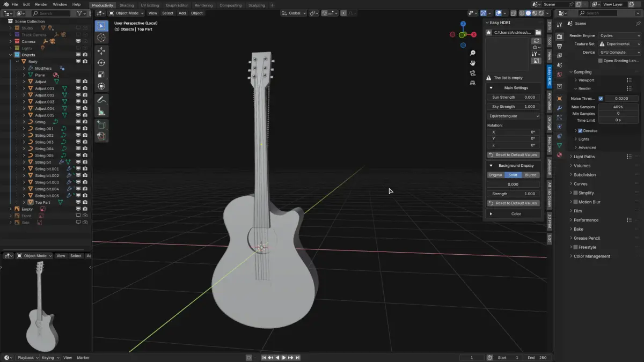Choose the Rotate tool

101,63
